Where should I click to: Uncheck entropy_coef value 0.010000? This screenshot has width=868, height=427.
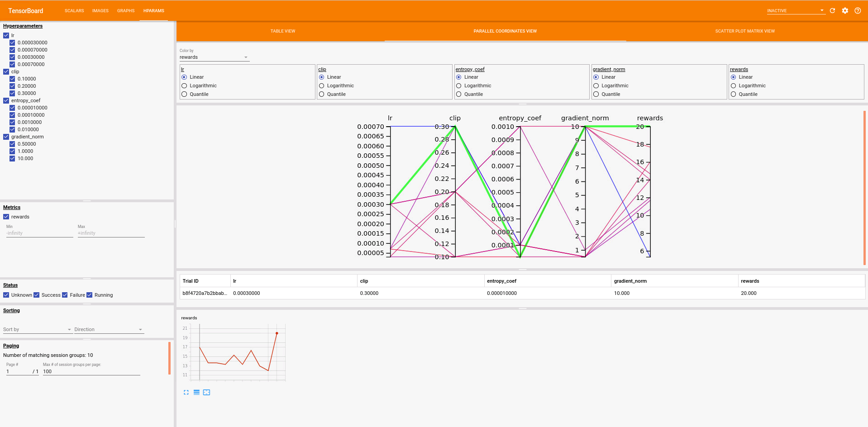(x=12, y=129)
